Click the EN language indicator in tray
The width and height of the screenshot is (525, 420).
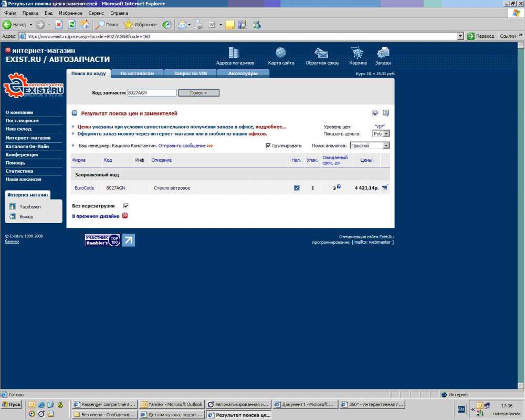[x=461, y=409]
